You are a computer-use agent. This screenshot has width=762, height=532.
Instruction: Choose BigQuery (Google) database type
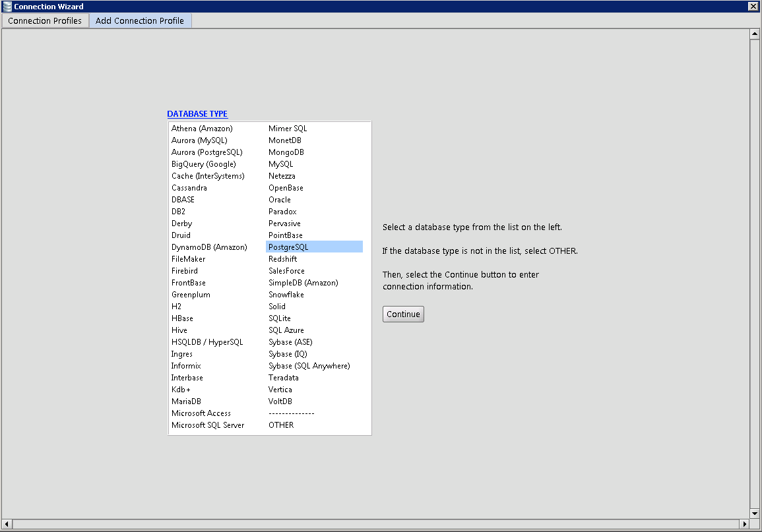coord(204,164)
